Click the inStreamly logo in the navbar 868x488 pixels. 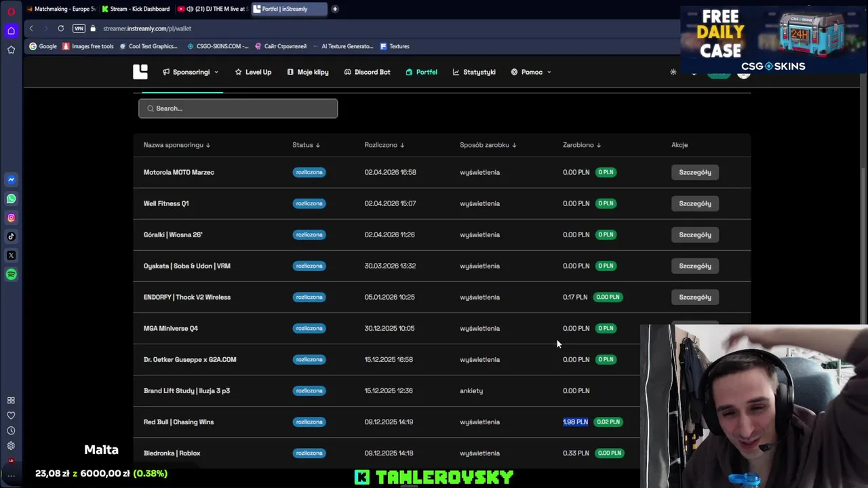point(140,72)
